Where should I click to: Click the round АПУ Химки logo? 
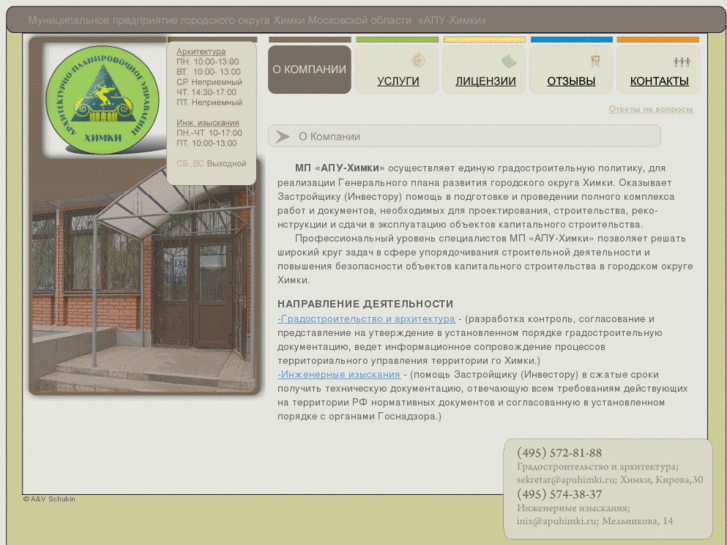102,99
